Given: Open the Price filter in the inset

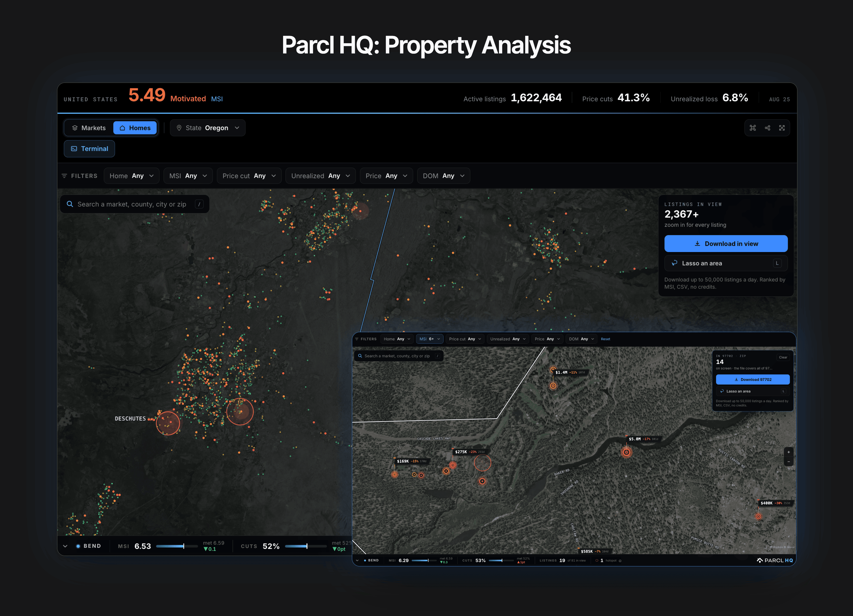Looking at the screenshot, I should pos(547,339).
